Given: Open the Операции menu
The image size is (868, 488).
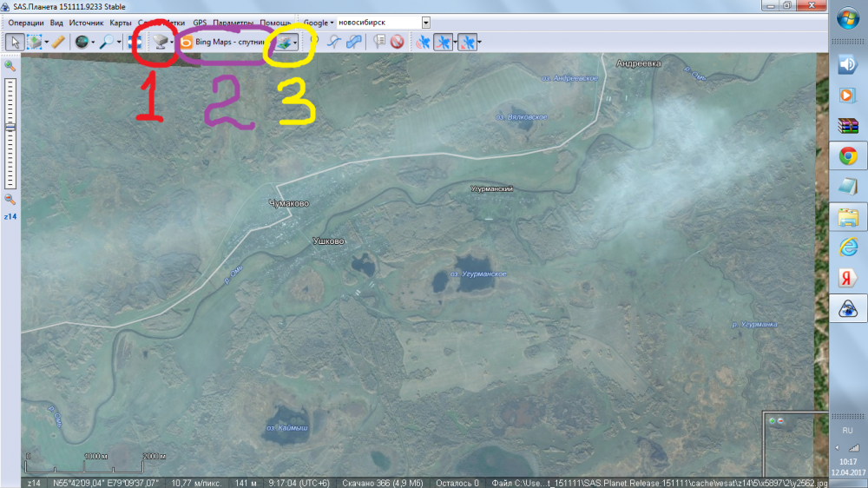Looking at the screenshot, I should pyautogui.click(x=26, y=23).
